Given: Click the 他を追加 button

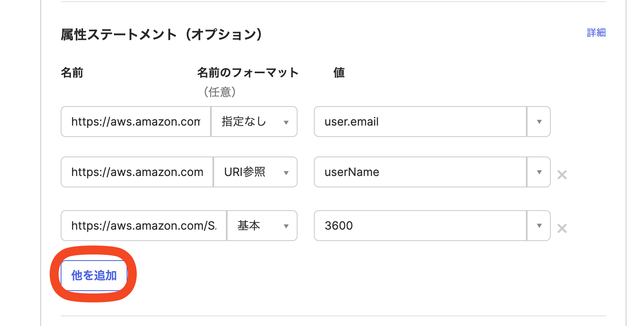Looking at the screenshot, I should point(94,275).
